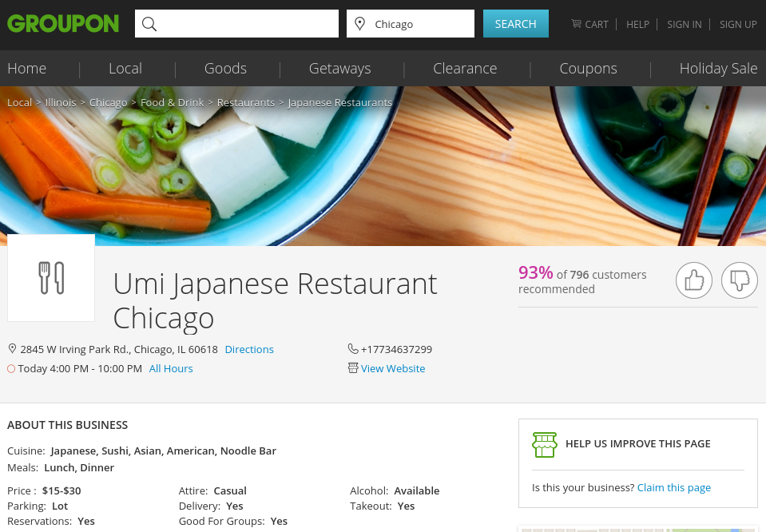Click the location pin icon beside Chicago

[x=360, y=23]
